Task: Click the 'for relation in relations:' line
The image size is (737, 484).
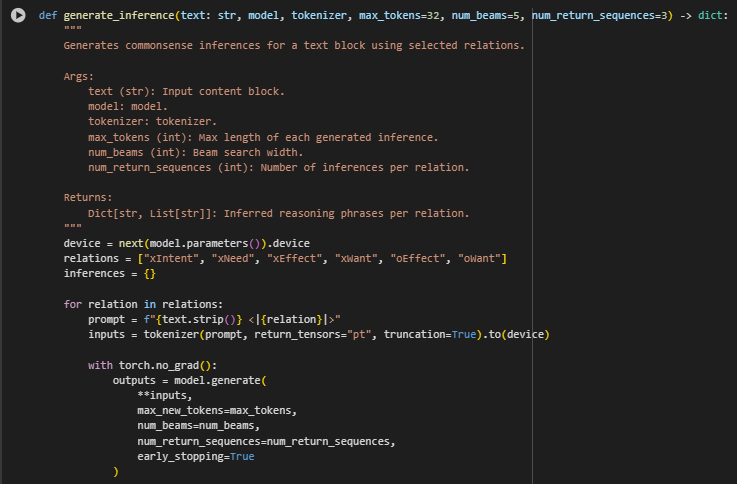Action: [143, 304]
